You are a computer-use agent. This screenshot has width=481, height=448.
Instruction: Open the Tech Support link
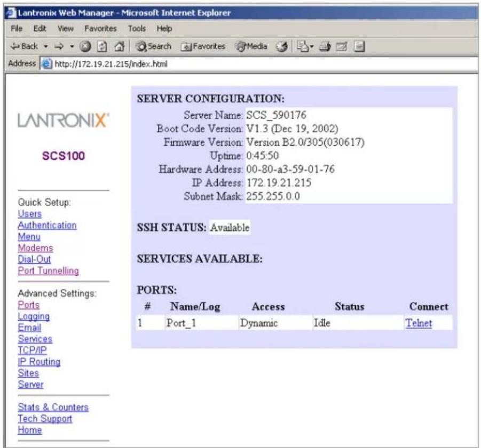coord(45,418)
